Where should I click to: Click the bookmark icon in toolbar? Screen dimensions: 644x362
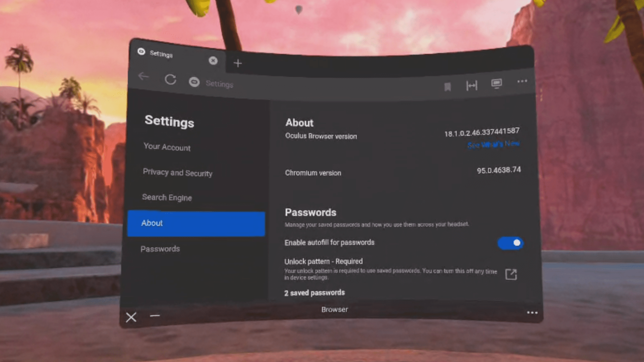tap(447, 85)
